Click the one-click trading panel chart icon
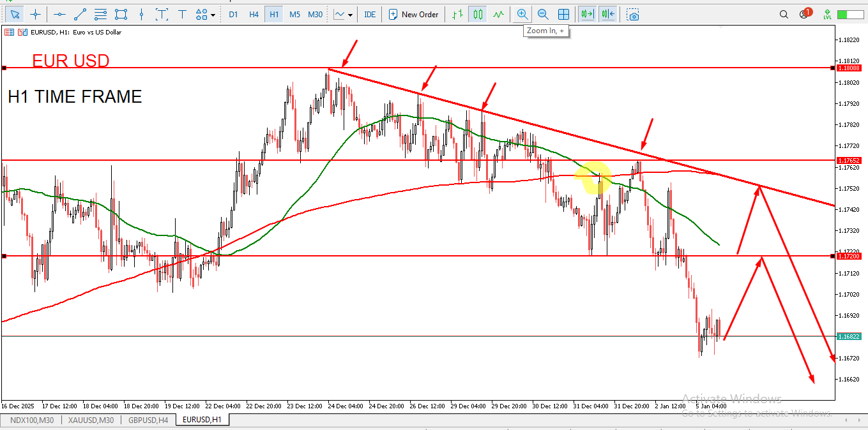This screenshot has height=430, width=868. (22, 32)
